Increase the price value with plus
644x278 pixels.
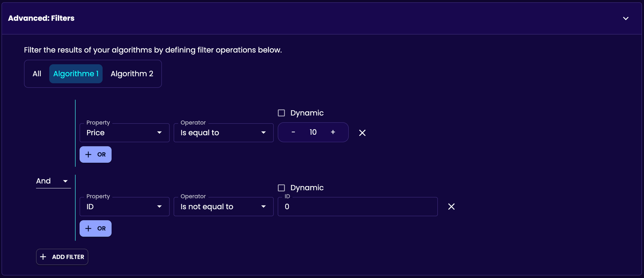tap(333, 132)
